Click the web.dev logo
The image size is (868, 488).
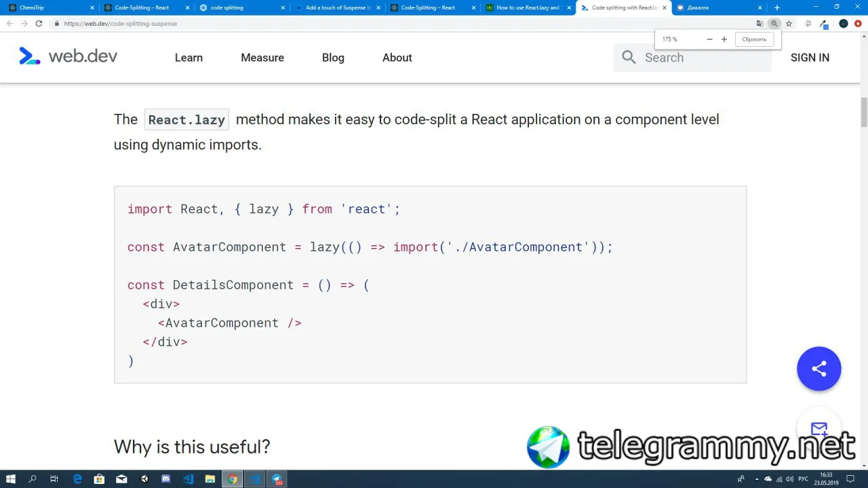click(68, 57)
